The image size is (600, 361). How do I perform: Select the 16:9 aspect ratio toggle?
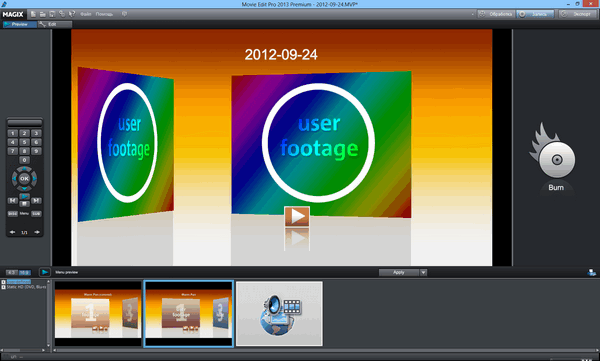click(25, 272)
